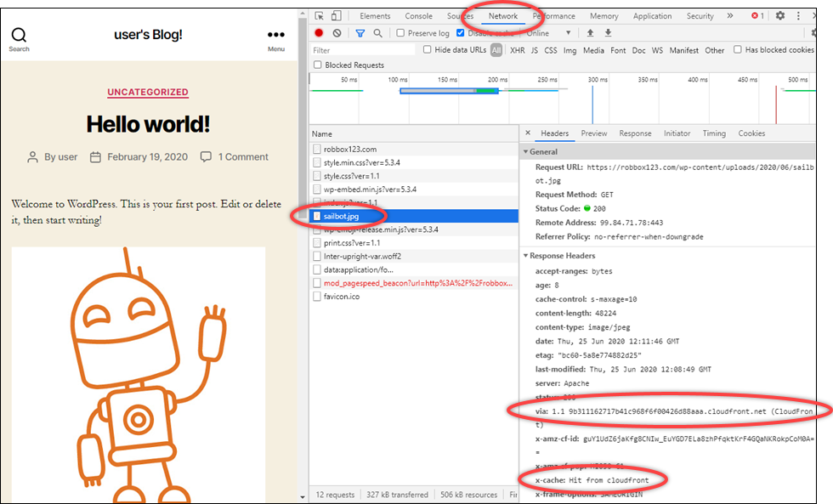Open network search with magnifier icon
The image size is (833, 504).
(x=377, y=33)
